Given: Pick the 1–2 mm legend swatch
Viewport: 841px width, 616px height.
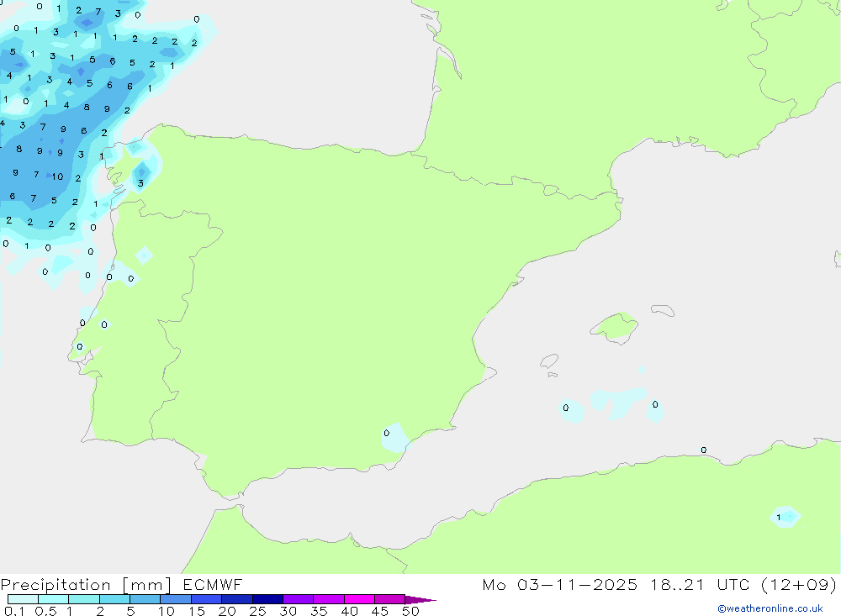Looking at the screenshot, I should (84, 599).
